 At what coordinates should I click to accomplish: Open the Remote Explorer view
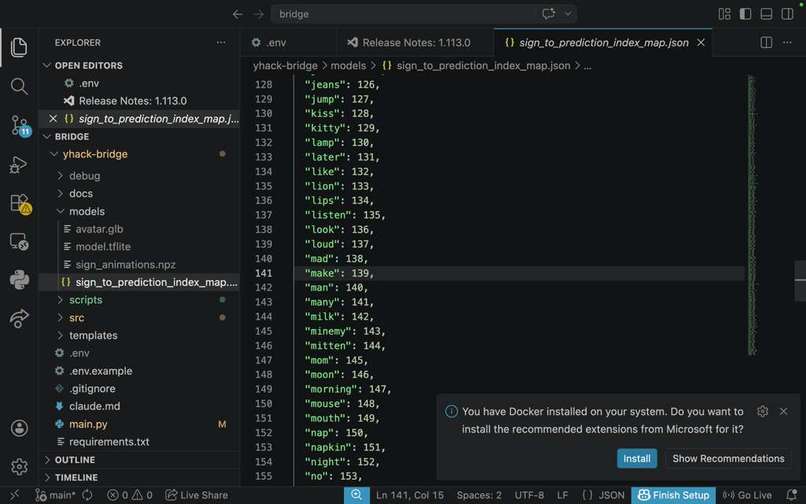pyautogui.click(x=19, y=241)
